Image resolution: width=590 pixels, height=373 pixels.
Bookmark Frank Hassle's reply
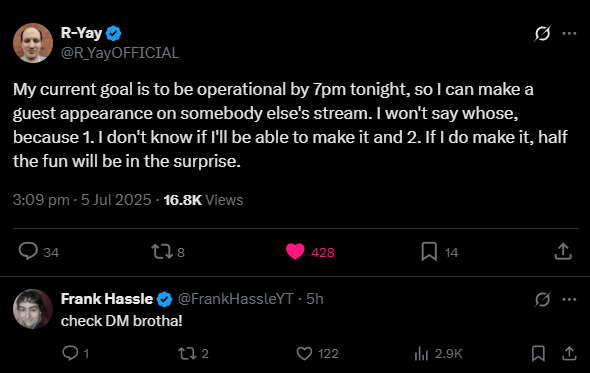[538, 353]
